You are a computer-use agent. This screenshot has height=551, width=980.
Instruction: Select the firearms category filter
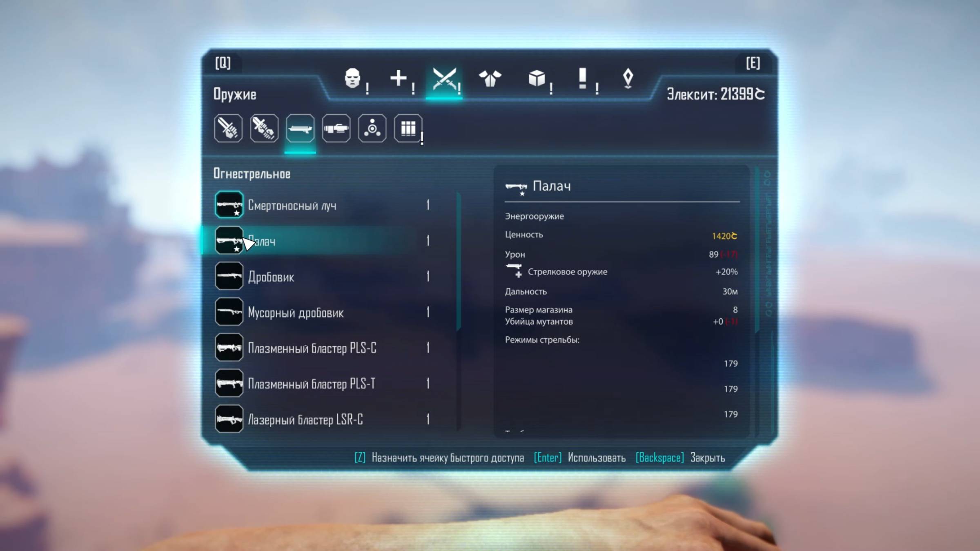[x=300, y=129]
